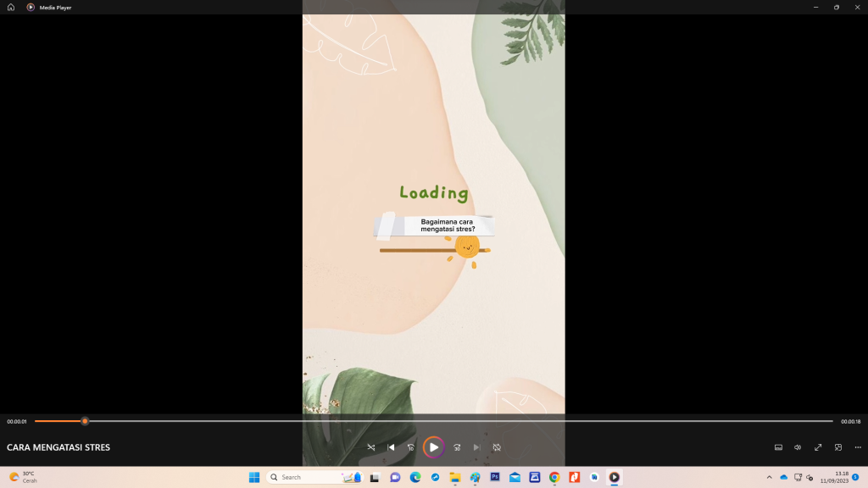The width and height of the screenshot is (868, 488).
Task: Click the video frame to toggle playback
Action: 433,127
